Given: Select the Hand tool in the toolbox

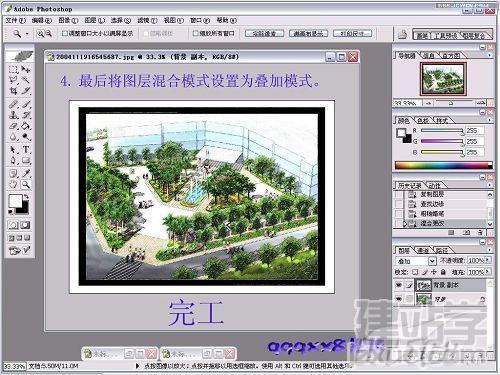Looking at the screenshot, I should tap(13, 184).
